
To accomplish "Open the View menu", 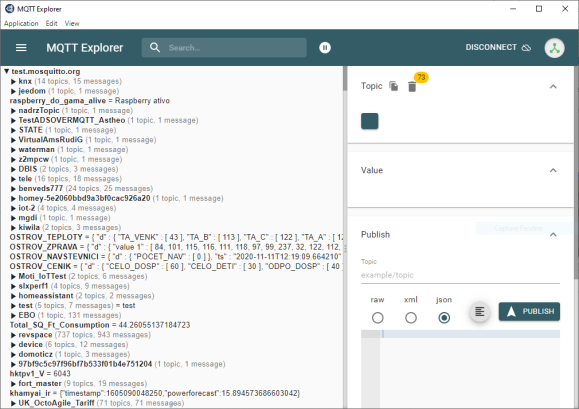I will coord(72,23).
